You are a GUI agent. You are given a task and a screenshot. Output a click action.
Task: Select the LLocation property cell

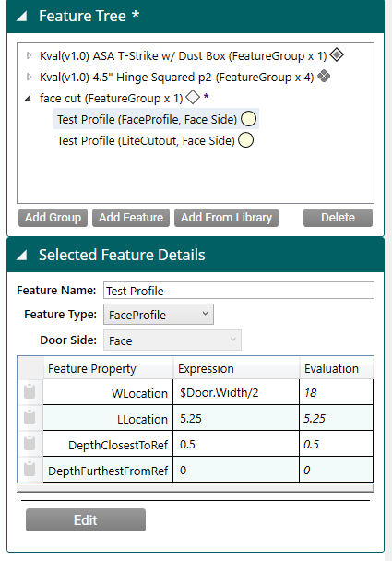[108, 418]
